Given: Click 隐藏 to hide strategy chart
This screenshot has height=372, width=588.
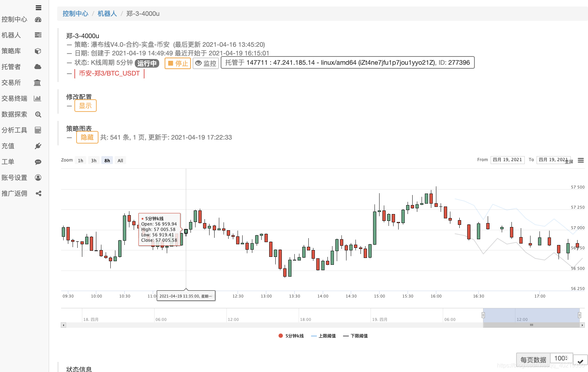Looking at the screenshot, I should [87, 137].
